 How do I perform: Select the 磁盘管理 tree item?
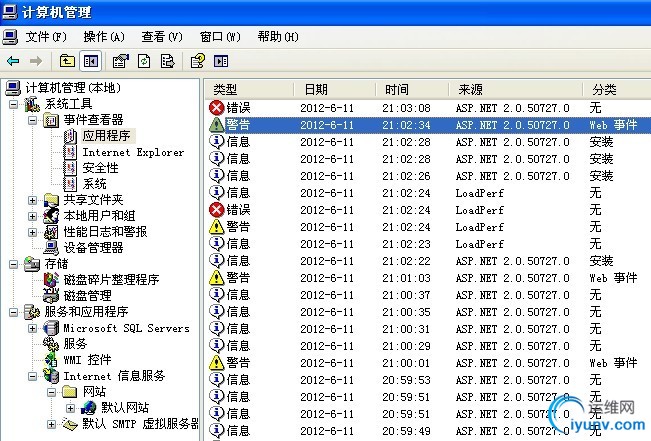click(87, 295)
